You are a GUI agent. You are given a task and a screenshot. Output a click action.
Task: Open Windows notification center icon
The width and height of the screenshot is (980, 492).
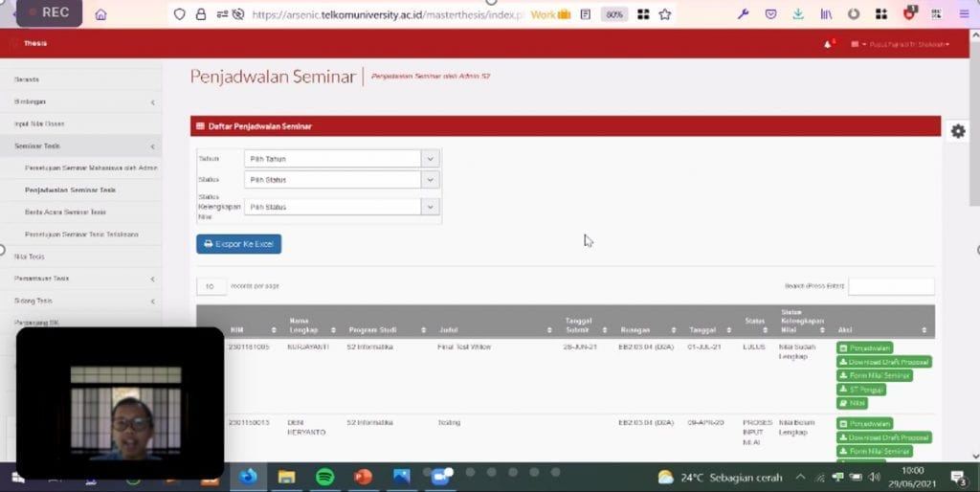(958, 477)
